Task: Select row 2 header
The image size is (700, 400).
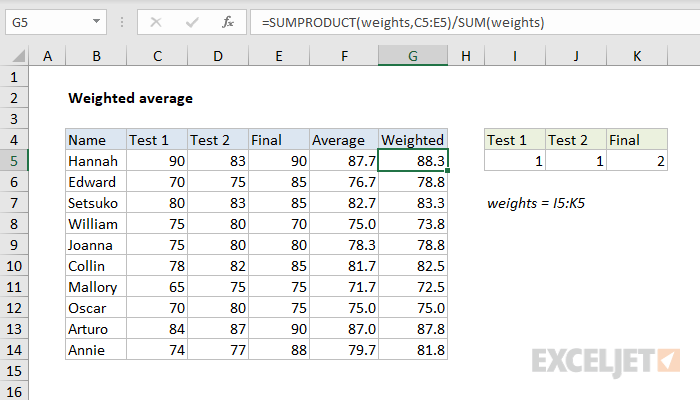Action: tap(14, 98)
